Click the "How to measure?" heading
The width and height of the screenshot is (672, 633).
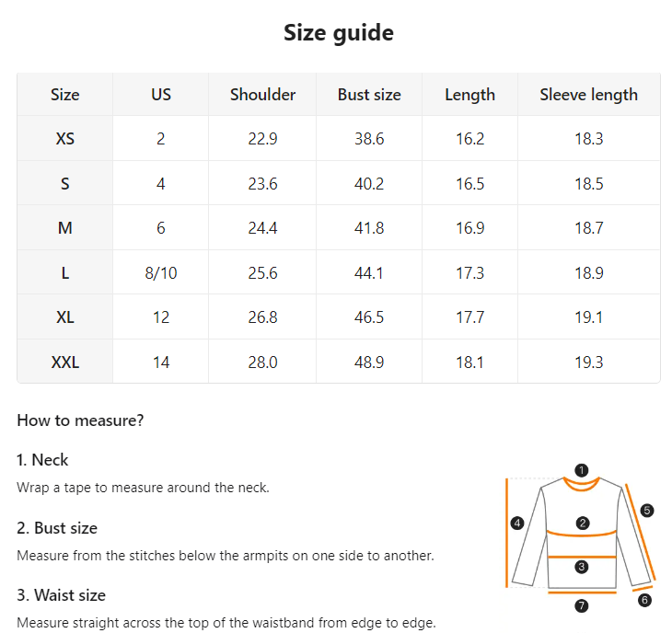click(x=80, y=420)
